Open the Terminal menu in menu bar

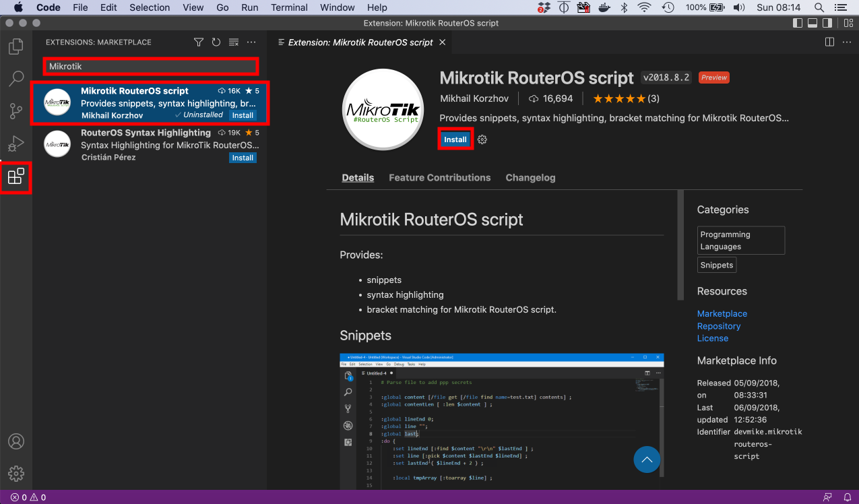tap(288, 7)
